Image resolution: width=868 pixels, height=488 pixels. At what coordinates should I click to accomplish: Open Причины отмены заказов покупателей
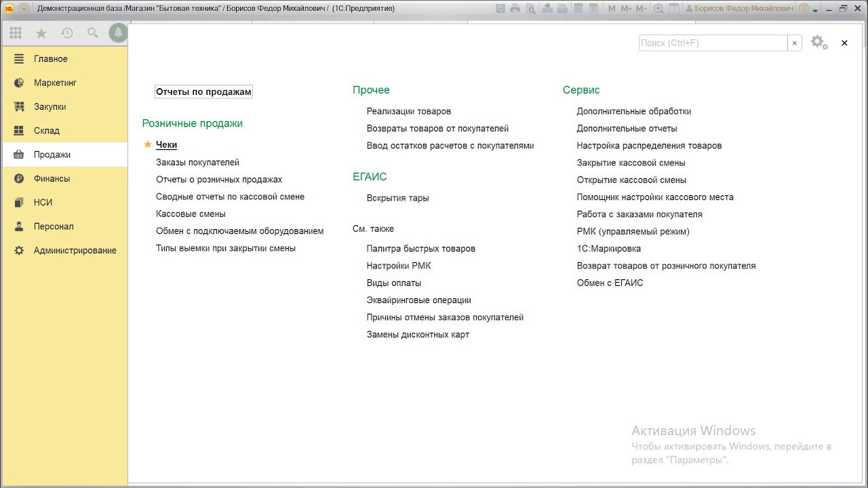(445, 317)
